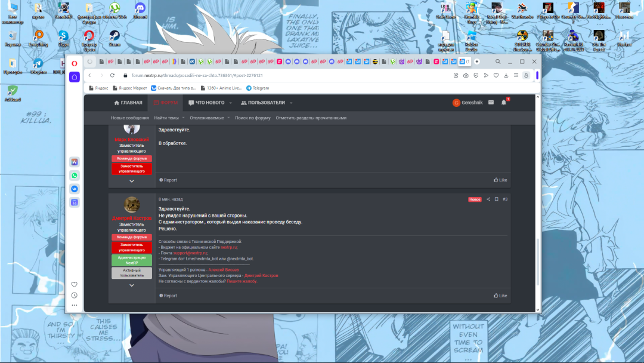Screen dimensions: 644x363
Task: Expand Дмитрий Кастров user info chevron
Action: 131,285
